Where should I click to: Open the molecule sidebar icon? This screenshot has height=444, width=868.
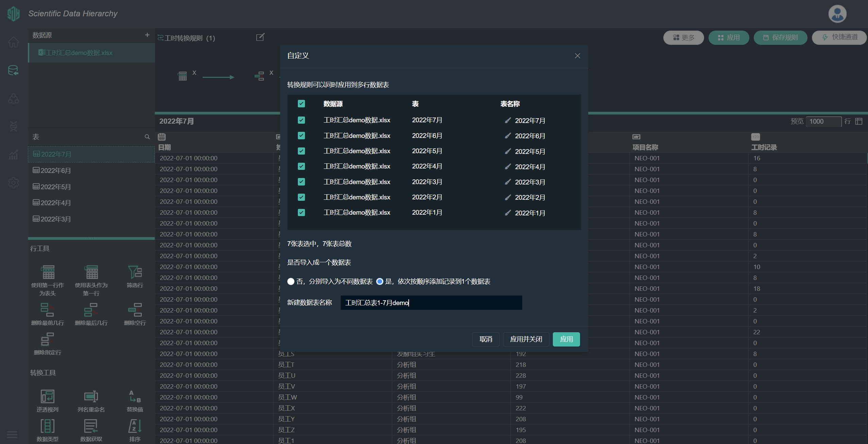[14, 99]
